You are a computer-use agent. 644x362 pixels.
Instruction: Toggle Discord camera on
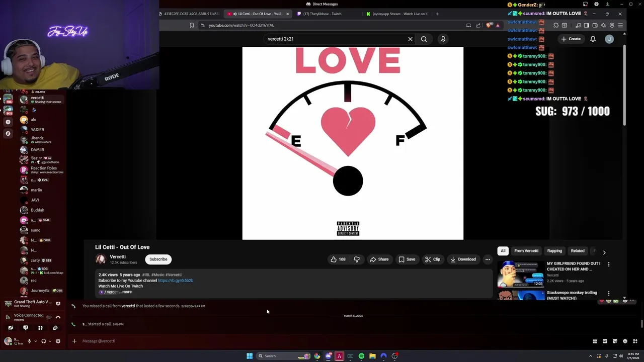(11, 328)
